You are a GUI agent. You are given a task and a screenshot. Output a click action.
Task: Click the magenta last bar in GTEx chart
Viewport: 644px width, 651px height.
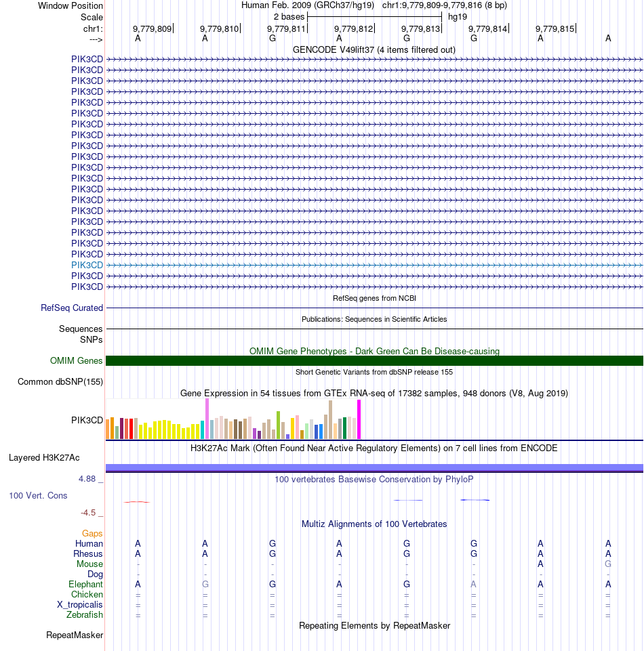pyautogui.click(x=359, y=419)
